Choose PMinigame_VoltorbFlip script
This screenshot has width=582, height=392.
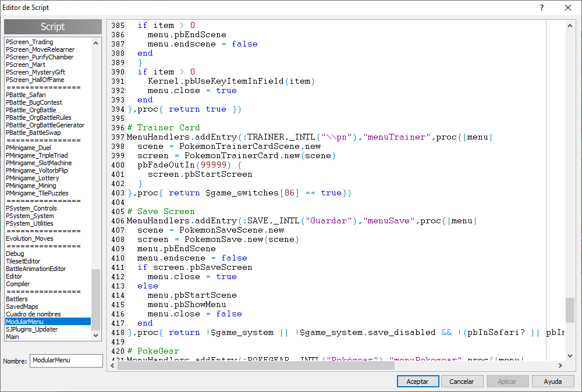(37, 170)
